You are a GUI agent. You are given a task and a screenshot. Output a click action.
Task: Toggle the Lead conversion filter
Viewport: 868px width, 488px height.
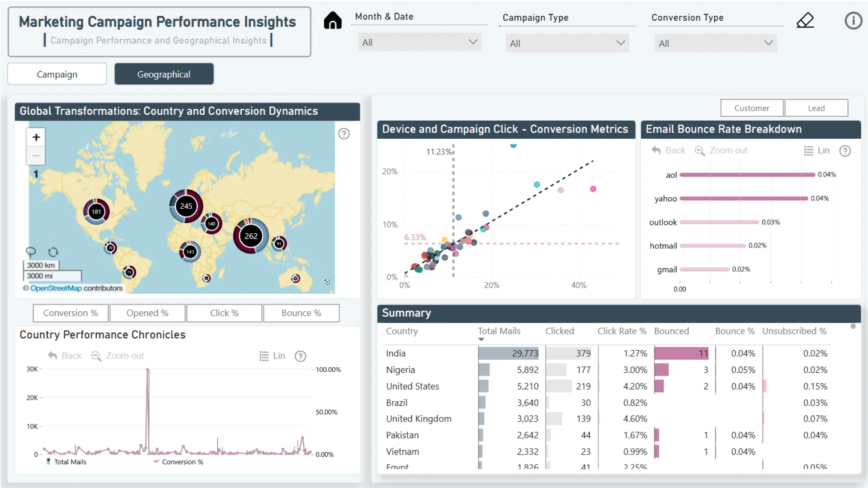coord(816,108)
